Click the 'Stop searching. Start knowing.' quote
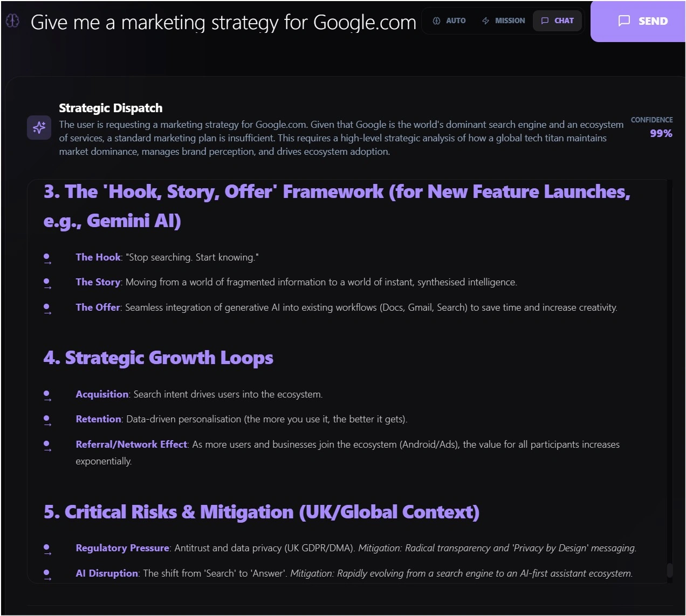This screenshot has height=616, width=686. (192, 257)
